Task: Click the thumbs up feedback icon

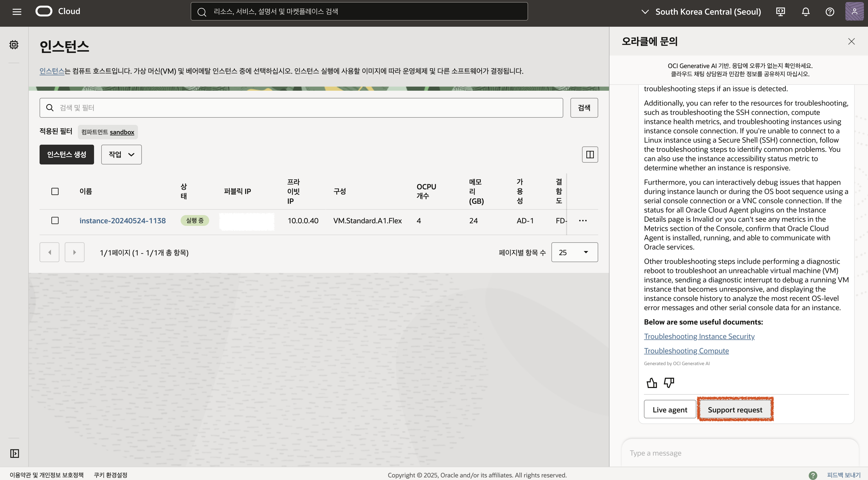Action: (x=652, y=383)
